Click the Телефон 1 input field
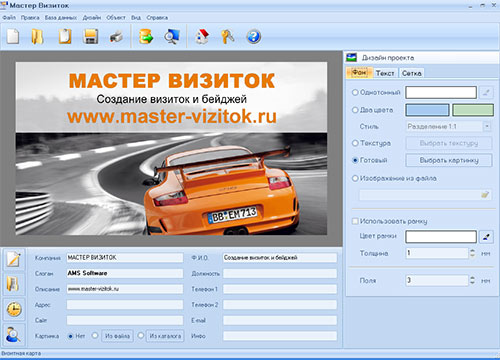Viewport: 500px width, 360px height. tap(280, 289)
